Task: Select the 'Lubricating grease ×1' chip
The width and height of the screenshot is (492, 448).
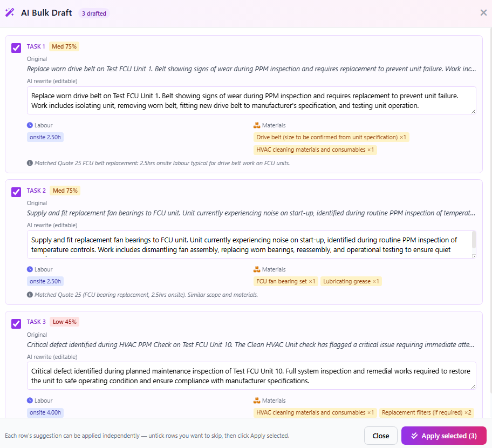Action: tap(351, 281)
